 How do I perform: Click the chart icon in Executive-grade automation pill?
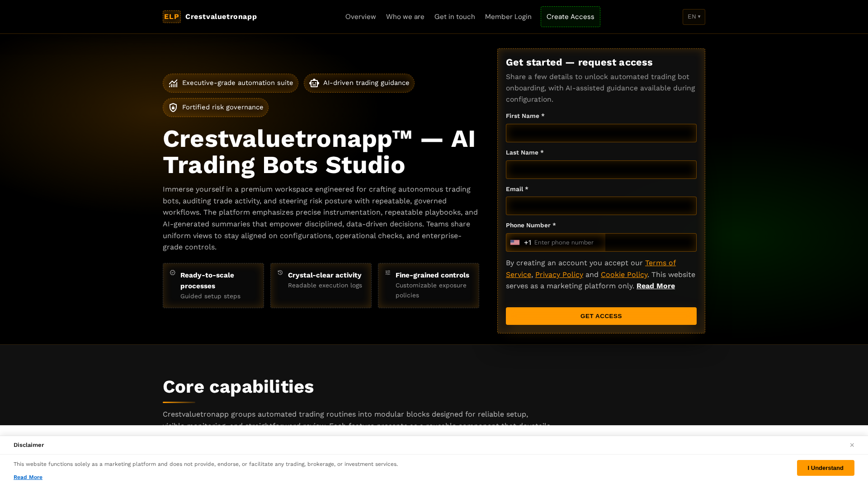click(x=173, y=83)
